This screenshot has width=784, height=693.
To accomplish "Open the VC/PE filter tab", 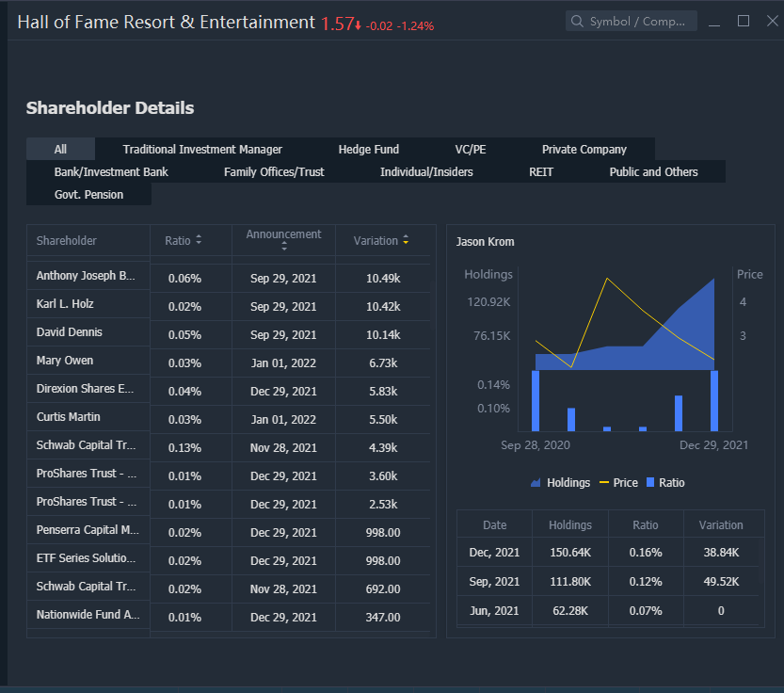I will pos(471,149).
